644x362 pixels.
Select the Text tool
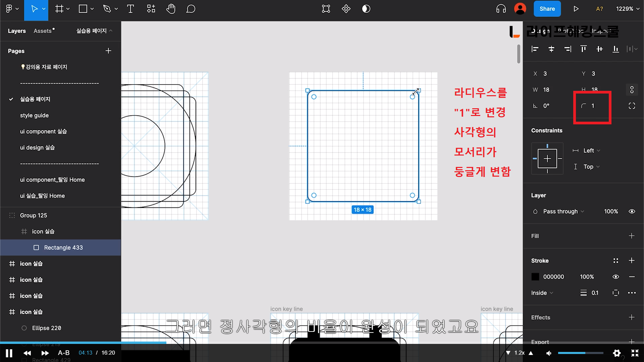pos(130,9)
